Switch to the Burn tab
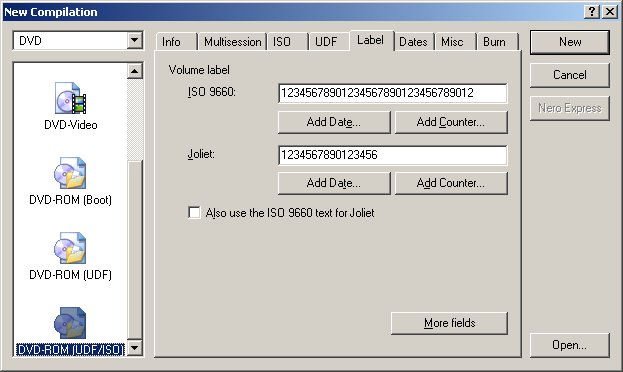The width and height of the screenshot is (623, 372). coord(495,42)
